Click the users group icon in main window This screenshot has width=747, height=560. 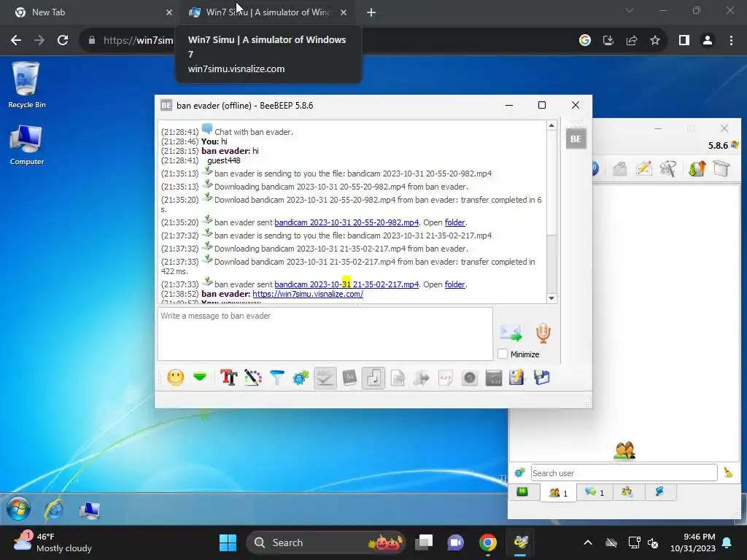(x=624, y=450)
